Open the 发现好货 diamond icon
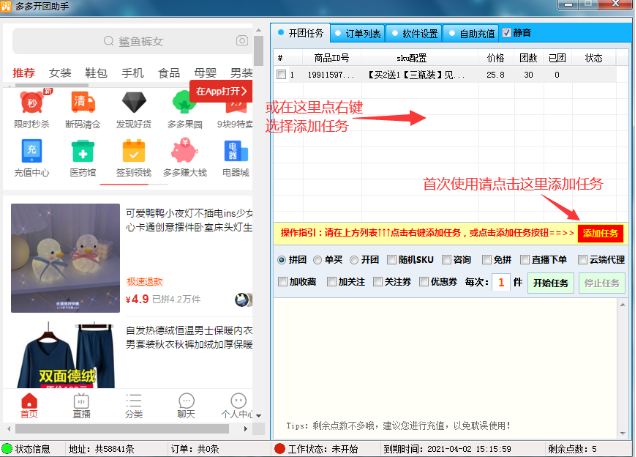 134,103
